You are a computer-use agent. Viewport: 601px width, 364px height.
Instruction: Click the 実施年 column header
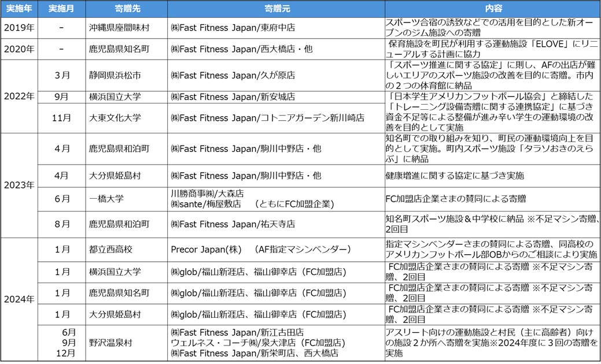[19, 9]
